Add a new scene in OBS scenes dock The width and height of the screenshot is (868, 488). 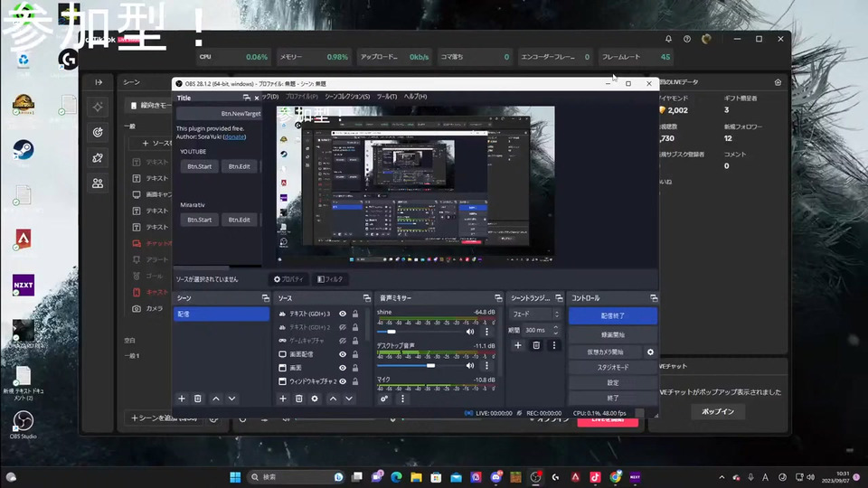pyautogui.click(x=182, y=399)
